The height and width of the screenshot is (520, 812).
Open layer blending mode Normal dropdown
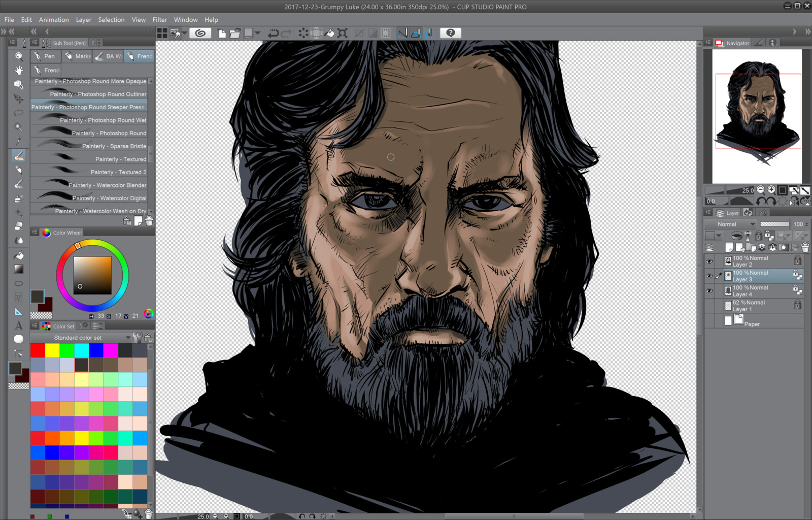[730, 224]
